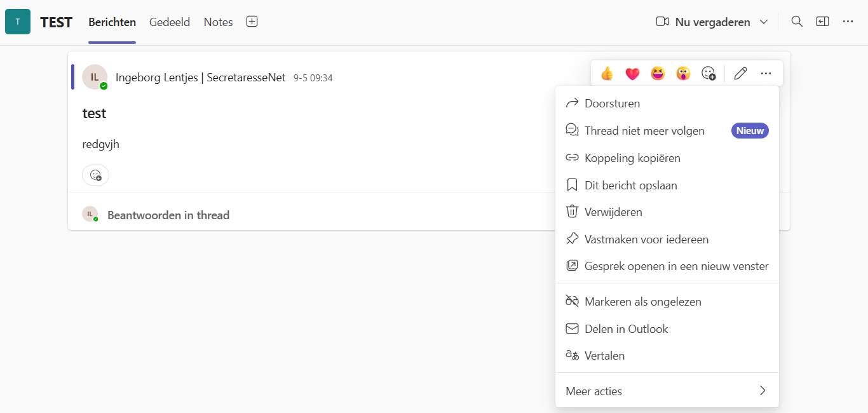This screenshot has width=868, height=413.
Task: Edit message with the pencil icon
Action: point(740,74)
